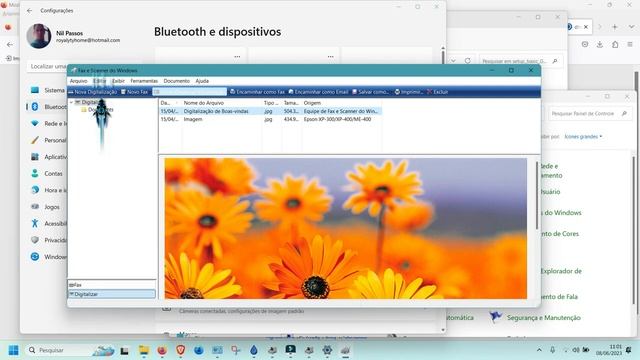Open the Documento menu
This screenshot has height=360, width=640.
click(176, 81)
